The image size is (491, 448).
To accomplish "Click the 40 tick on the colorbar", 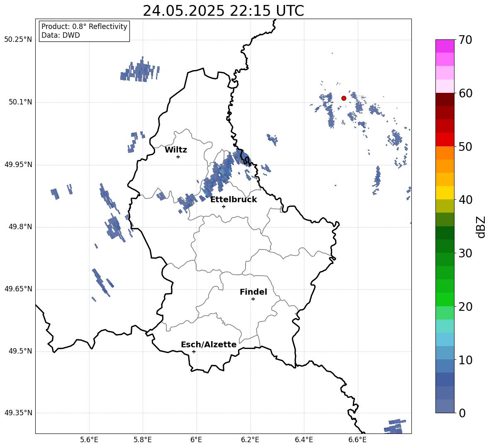I will [465, 200].
